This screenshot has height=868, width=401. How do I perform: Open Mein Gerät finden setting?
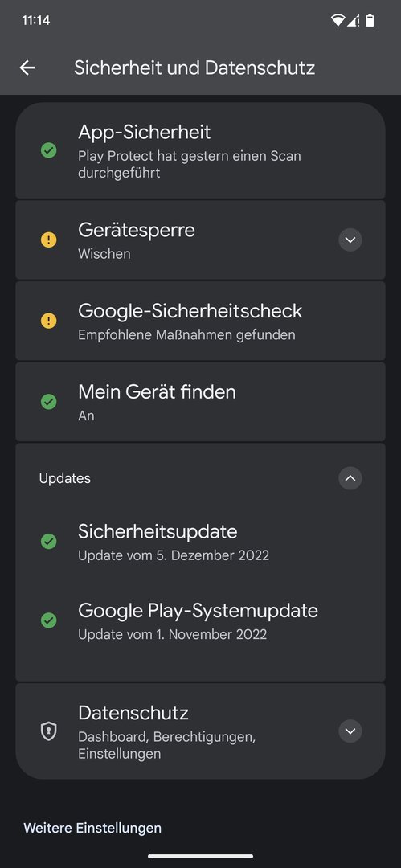pyautogui.click(x=201, y=401)
